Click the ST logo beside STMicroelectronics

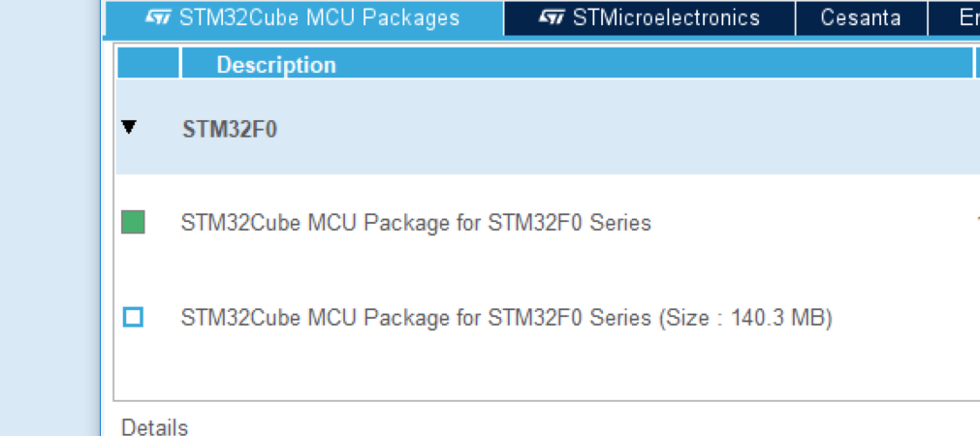click(552, 16)
